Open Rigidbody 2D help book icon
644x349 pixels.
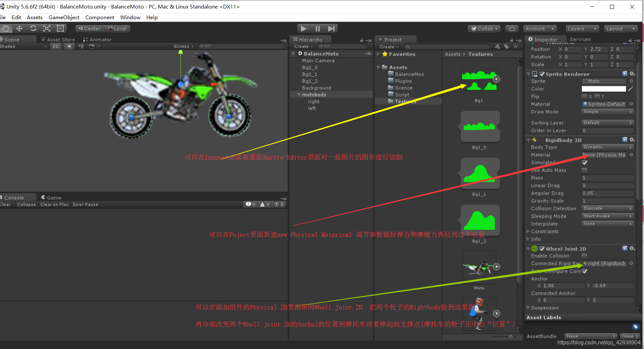pos(625,140)
